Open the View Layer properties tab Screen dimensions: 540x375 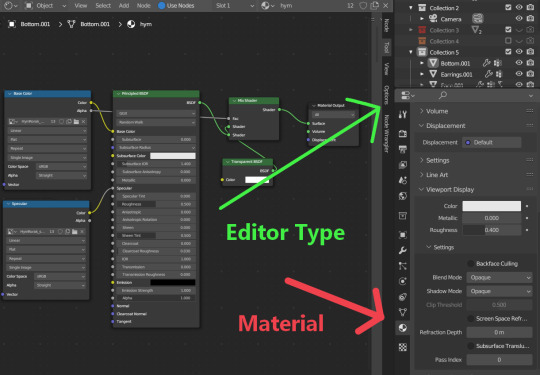point(402,165)
